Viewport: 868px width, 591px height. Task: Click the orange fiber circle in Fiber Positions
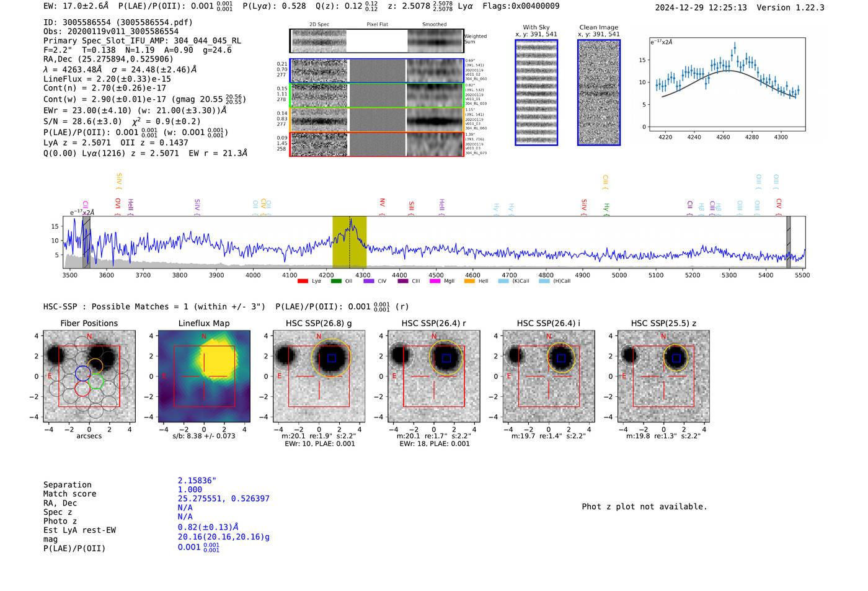click(95, 367)
